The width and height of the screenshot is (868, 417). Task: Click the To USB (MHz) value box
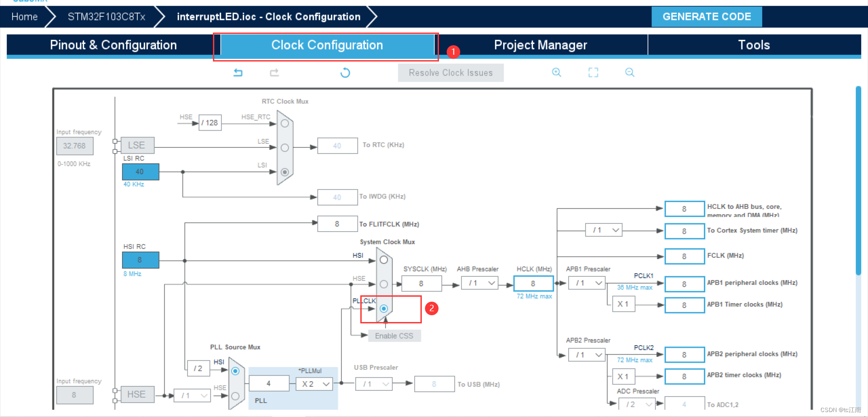(x=434, y=384)
